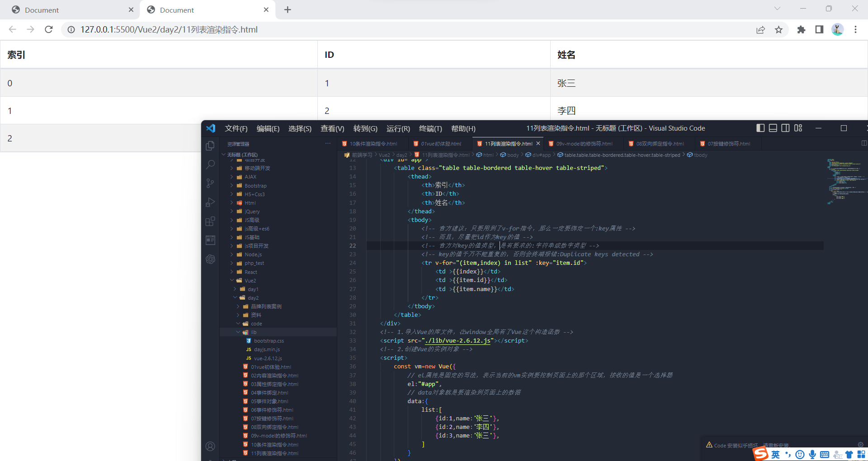The image size is (868, 461).
Task: Open the Chrome three-dot menu
Action: (855, 30)
